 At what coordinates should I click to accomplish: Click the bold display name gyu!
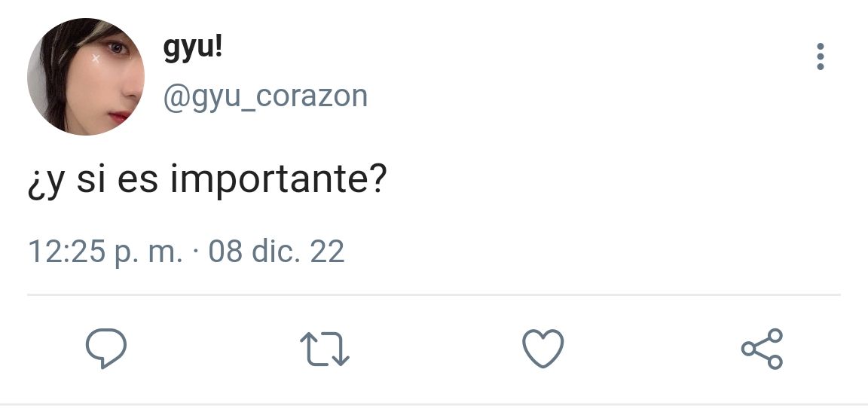[193, 50]
